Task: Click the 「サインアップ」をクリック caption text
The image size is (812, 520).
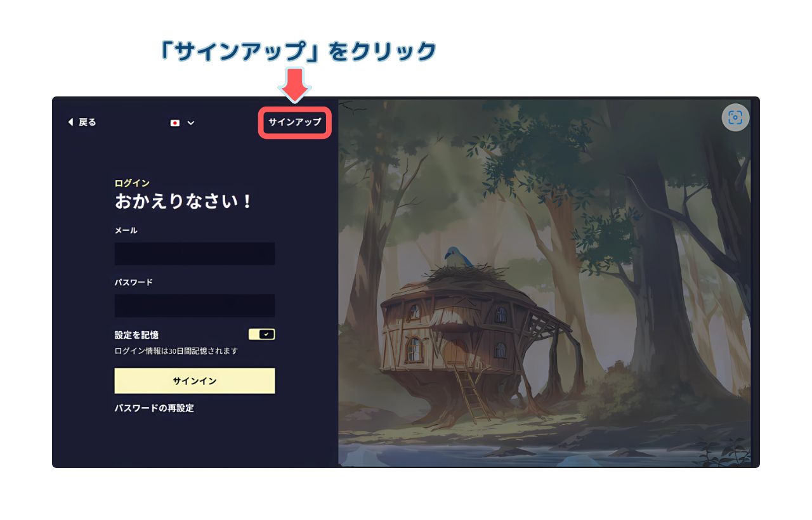Action: point(298,51)
